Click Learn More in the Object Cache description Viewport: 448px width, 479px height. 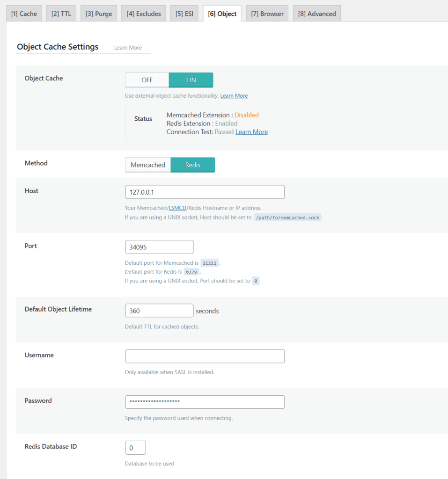click(234, 95)
